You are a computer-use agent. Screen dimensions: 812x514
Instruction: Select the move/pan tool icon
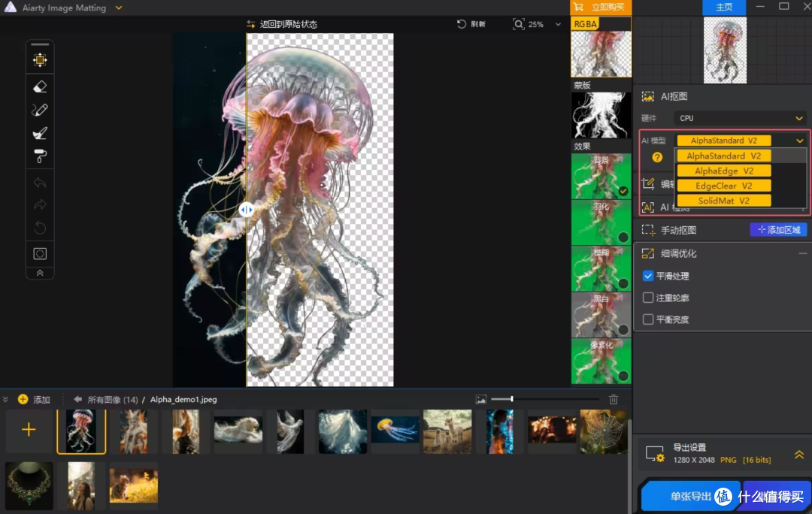40,60
